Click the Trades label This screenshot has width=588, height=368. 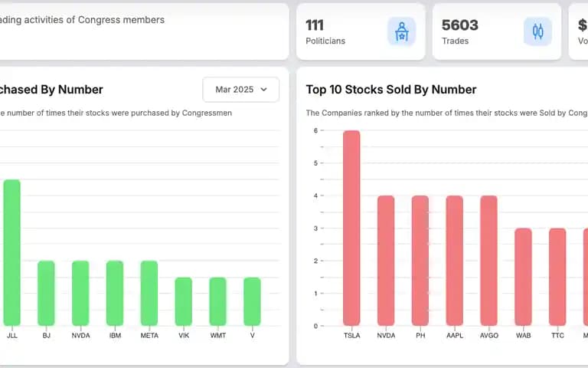click(x=456, y=41)
